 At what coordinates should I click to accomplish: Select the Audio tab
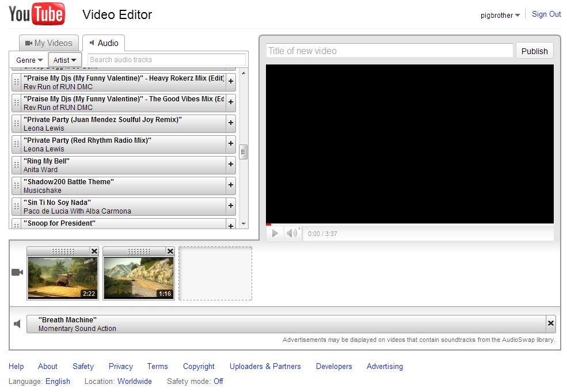point(104,43)
